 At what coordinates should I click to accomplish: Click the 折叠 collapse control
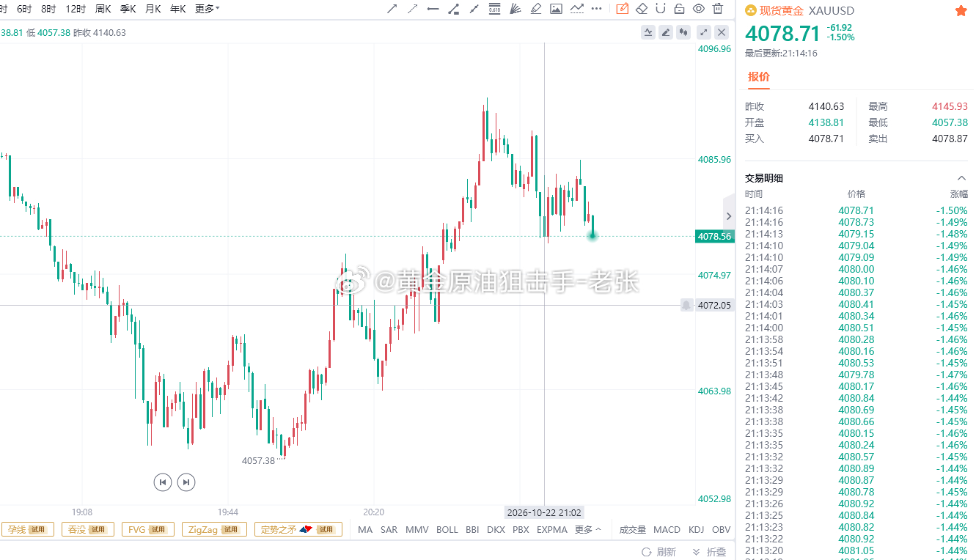709,552
